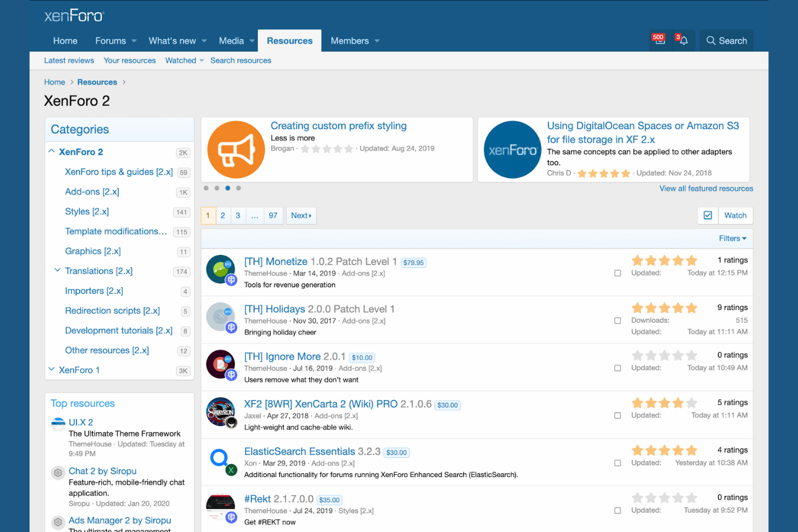The height and width of the screenshot is (532, 798).
Task: Click the megaphone icon for prefix styling article
Action: click(236, 149)
